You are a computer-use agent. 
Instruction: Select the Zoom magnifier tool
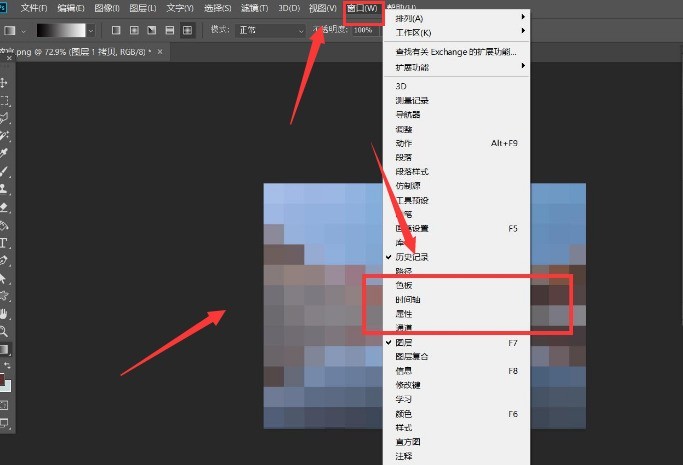pyautogui.click(x=4, y=331)
